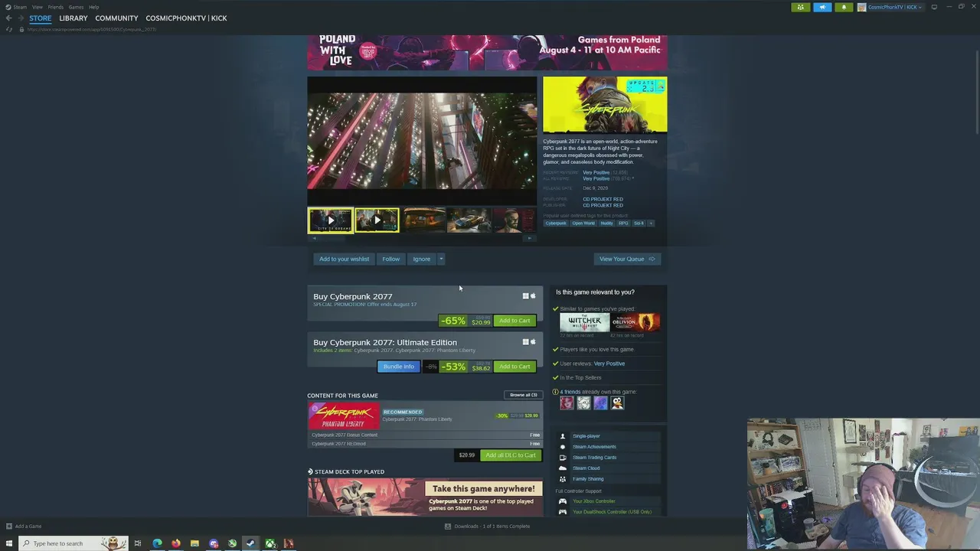
Task: Open the Steam Achievements feature link
Action: pos(594,447)
